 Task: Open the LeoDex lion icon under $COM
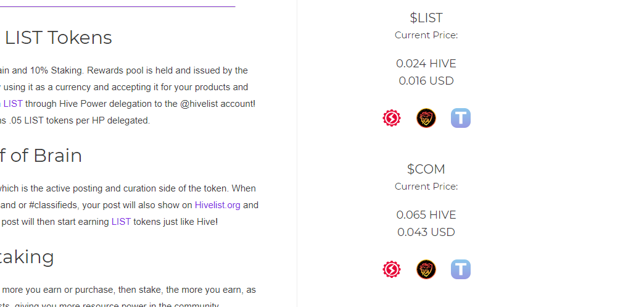[x=426, y=269]
